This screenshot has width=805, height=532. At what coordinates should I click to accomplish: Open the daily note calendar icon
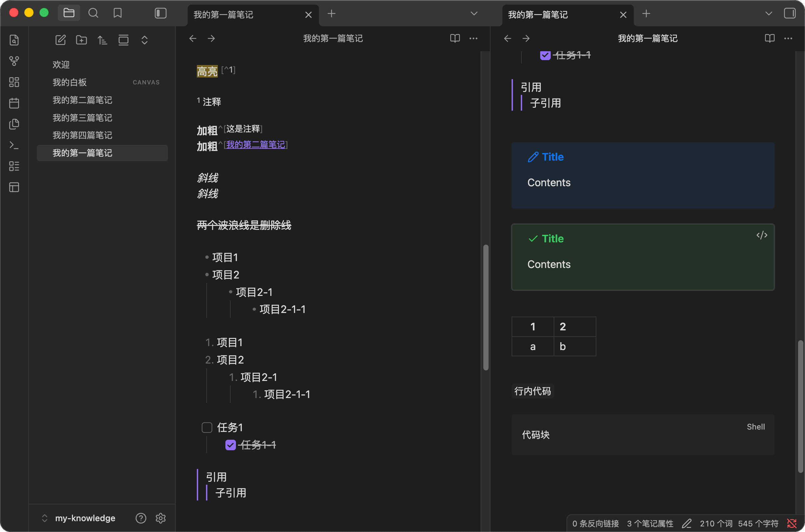pos(14,103)
